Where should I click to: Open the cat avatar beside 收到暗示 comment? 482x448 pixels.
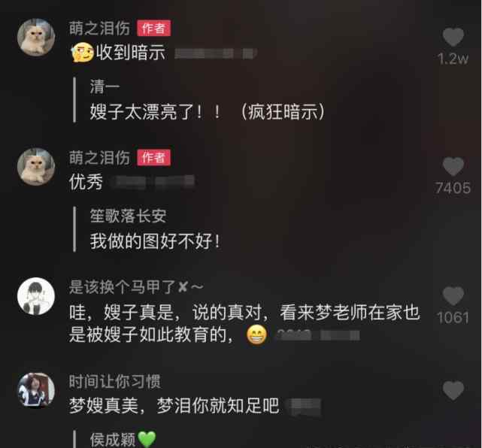pyautogui.click(x=36, y=37)
